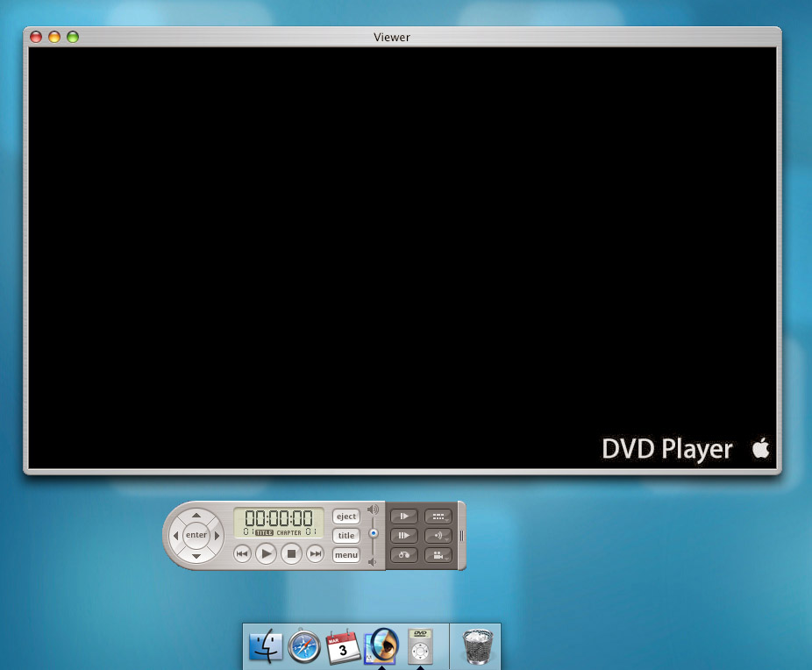Click the TITLE indicator in the display
The image size is (812, 670).
coord(264,532)
